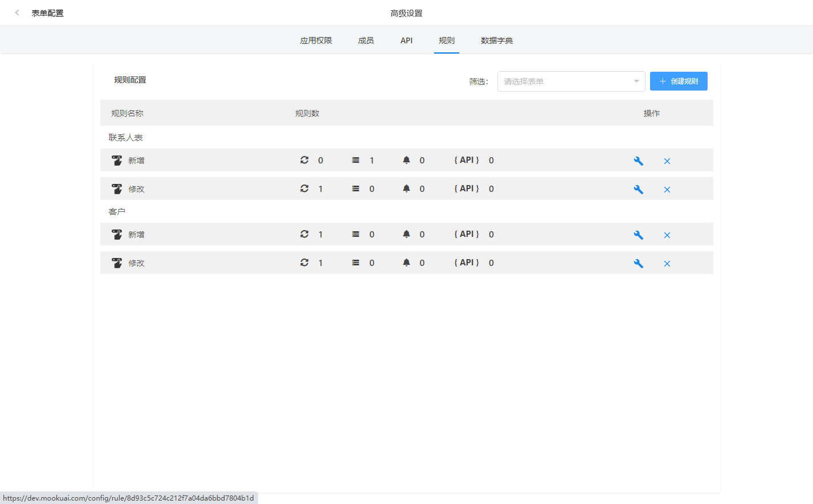Viewport: 813px width, 504px height.
Task: Click the sync icon in 客户 新增 row
Action: coord(304,234)
